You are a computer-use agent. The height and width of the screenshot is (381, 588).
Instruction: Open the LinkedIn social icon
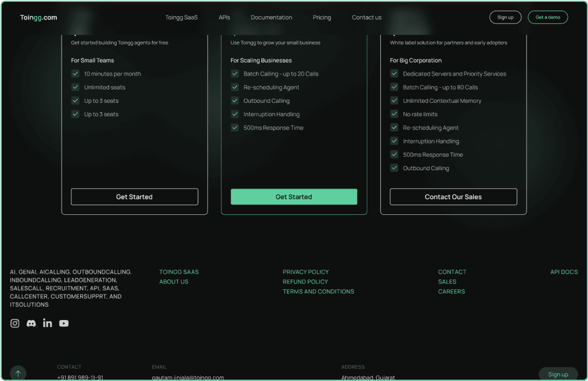(x=47, y=323)
